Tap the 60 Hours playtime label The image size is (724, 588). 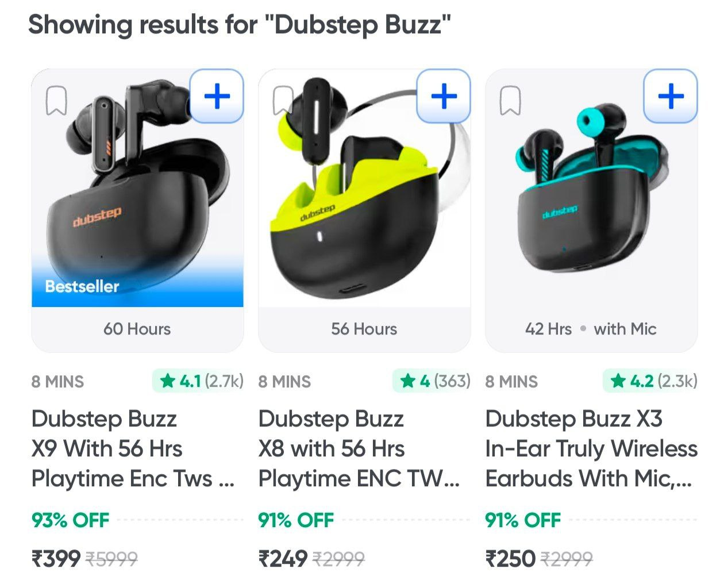click(x=137, y=329)
